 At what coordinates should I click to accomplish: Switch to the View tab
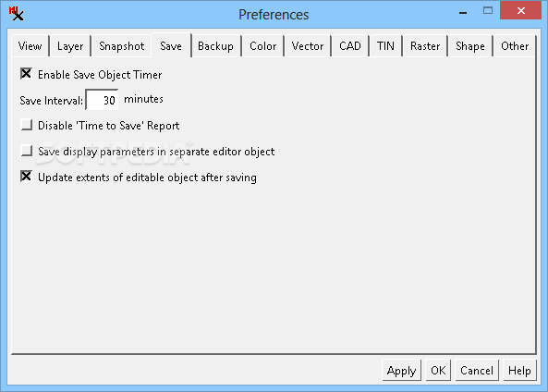30,46
